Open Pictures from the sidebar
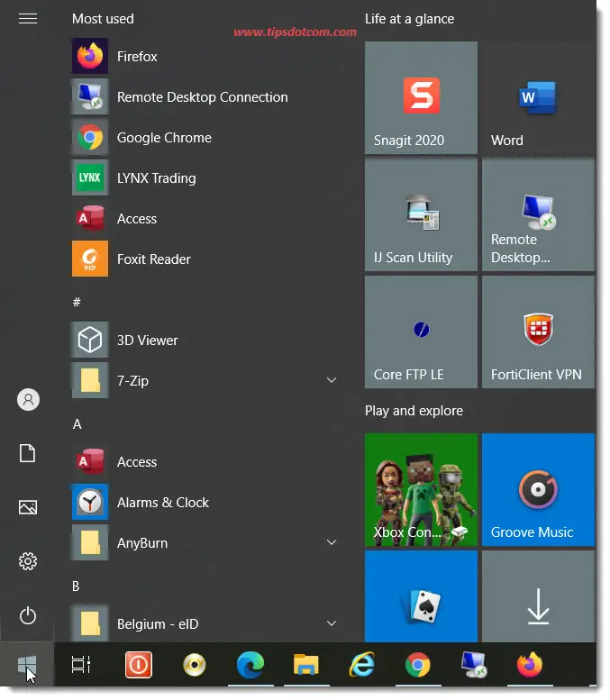The width and height of the screenshot is (610, 700). point(28,507)
